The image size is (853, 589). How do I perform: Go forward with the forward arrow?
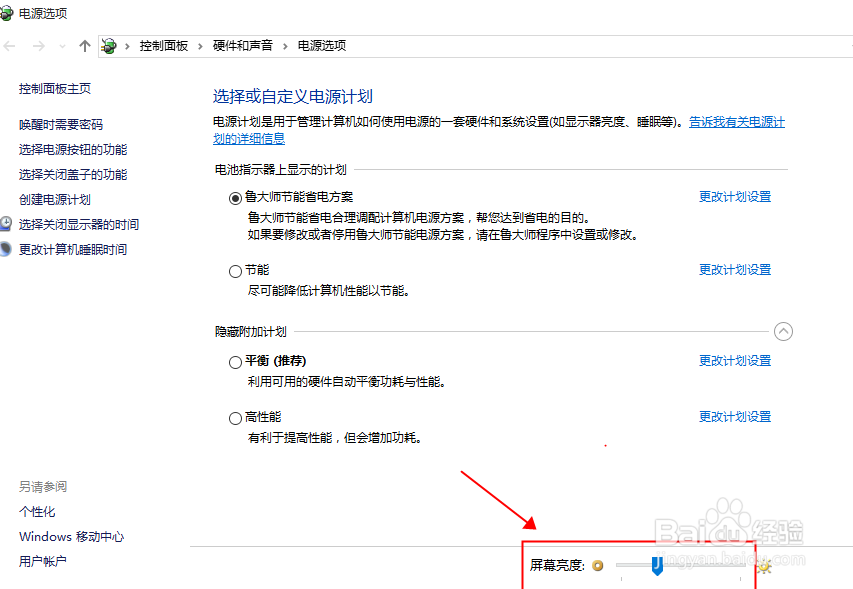click(38, 46)
